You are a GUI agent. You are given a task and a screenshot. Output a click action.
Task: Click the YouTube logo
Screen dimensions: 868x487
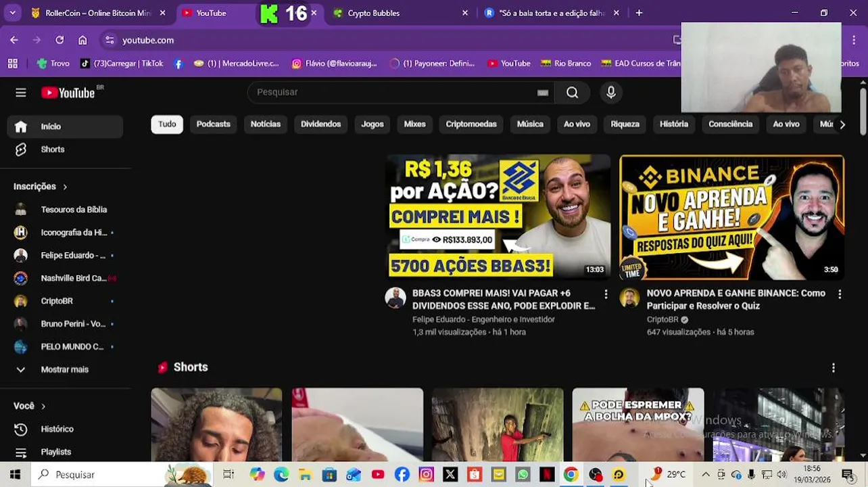(68, 93)
